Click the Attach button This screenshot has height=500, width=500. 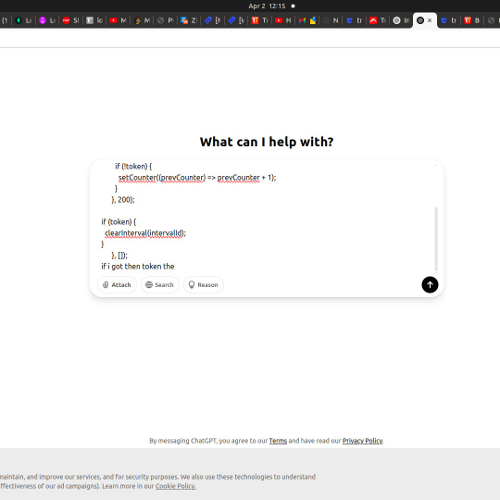click(117, 285)
